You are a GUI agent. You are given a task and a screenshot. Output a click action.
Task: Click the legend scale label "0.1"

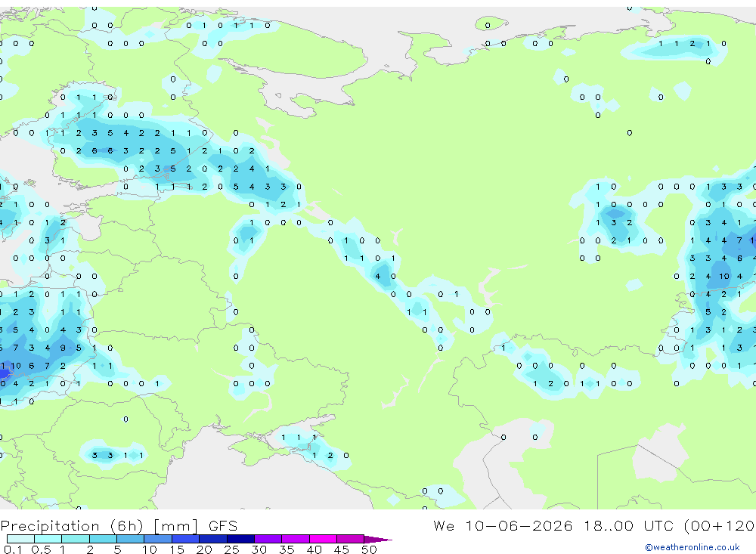tap(13, 549)
